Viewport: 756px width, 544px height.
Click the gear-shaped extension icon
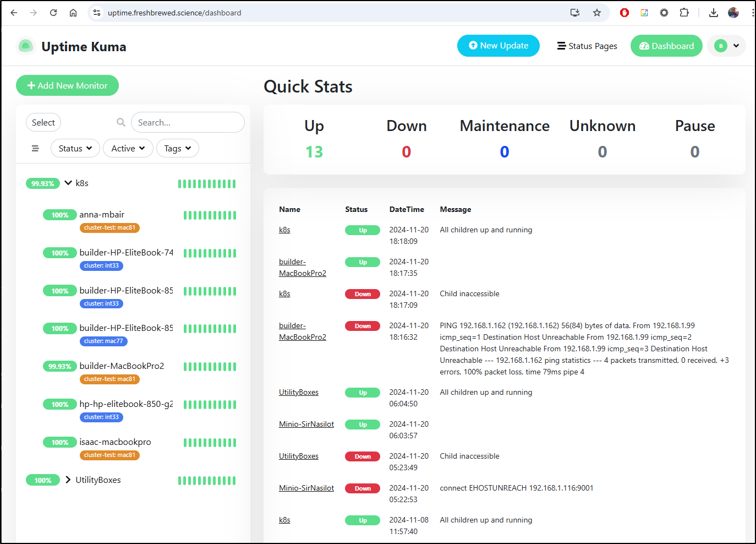click(x=664, y=13)
